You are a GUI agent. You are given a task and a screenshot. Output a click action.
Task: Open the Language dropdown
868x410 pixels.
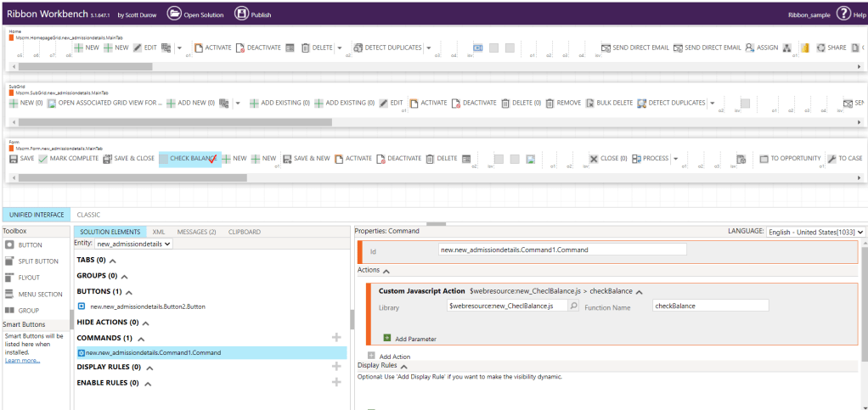pyautogui.click(x=815, y=232)
